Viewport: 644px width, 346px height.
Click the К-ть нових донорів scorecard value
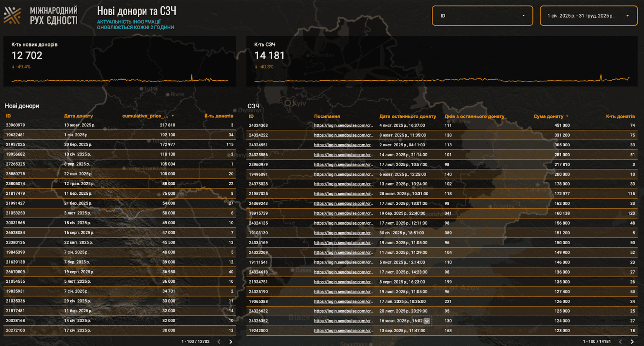(27, 56)
